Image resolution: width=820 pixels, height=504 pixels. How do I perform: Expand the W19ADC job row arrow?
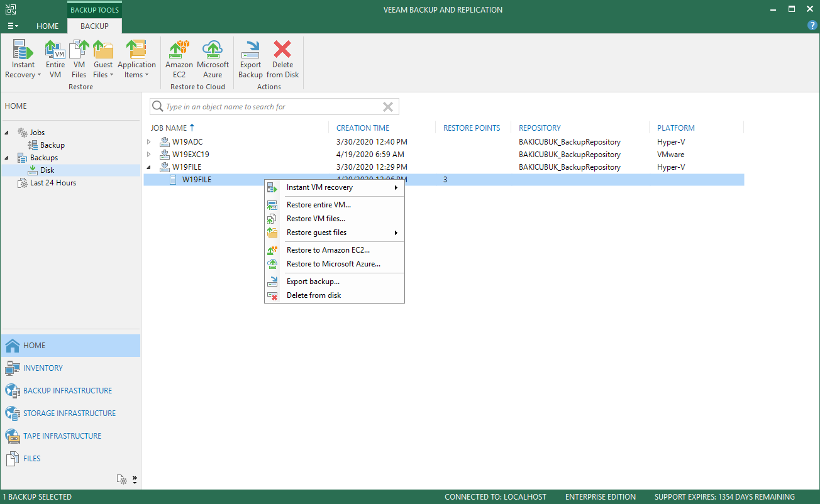pyautogui.click(x=149, y=142)
